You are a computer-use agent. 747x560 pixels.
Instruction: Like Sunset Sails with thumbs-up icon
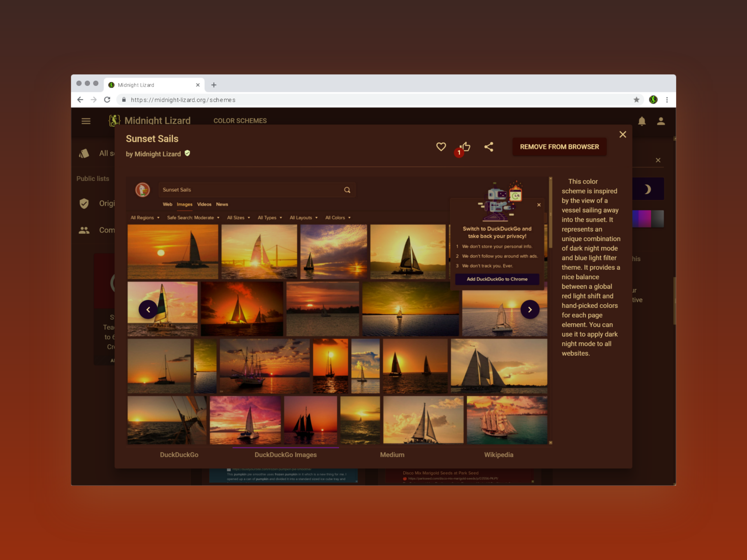pyautogui.click(x=466, y=147)
